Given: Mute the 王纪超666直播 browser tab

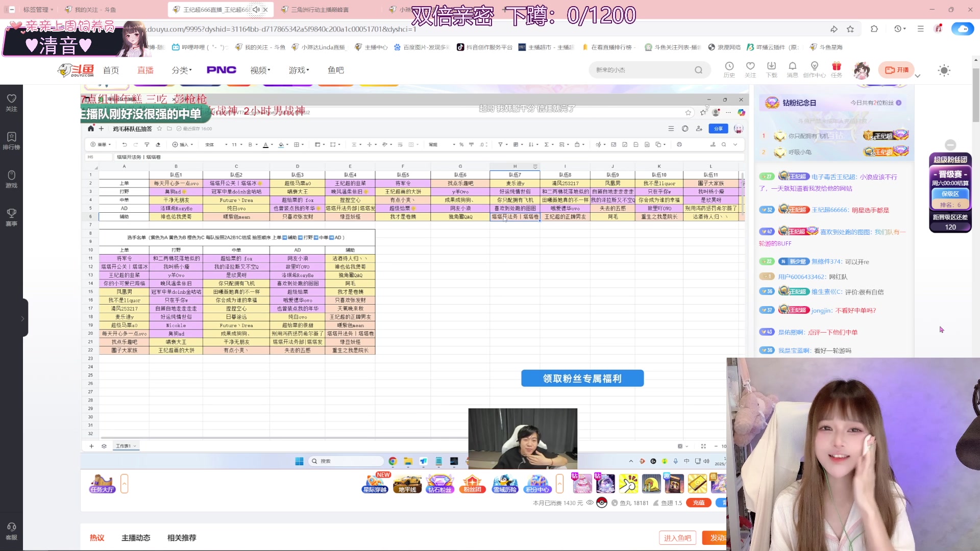Looking at the screenshot, I should click(256, 10).
